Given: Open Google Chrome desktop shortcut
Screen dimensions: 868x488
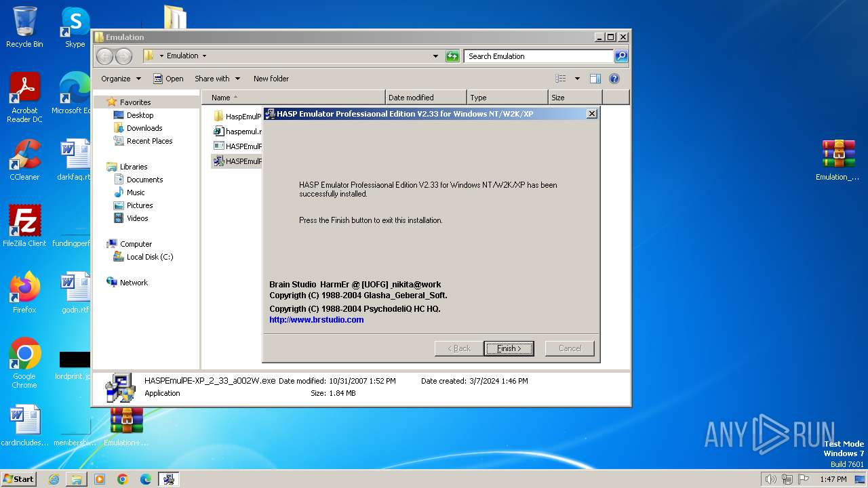Looking at the screenshot, I should tap(24, 363).
